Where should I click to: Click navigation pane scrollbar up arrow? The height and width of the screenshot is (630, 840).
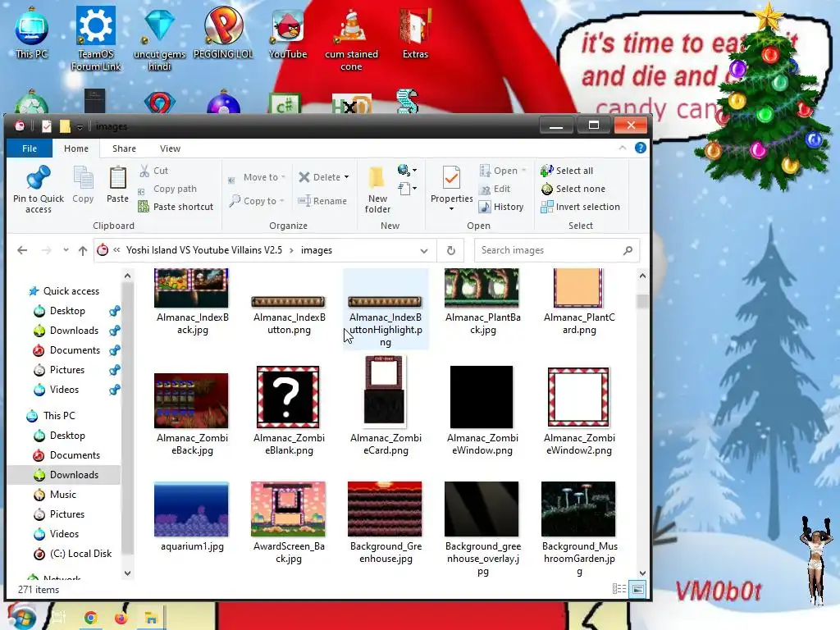127,276
